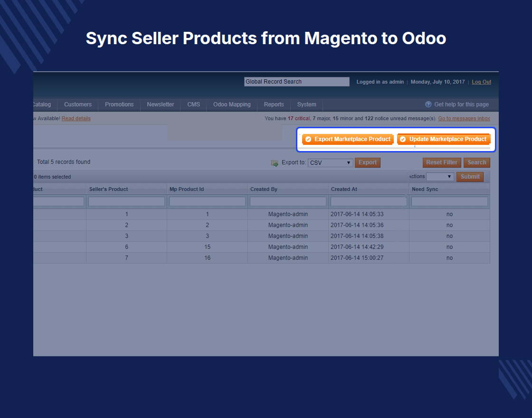Focus the Global Record Search field
The height and width of the screenshot is (418, 532).
click(296, 82)
